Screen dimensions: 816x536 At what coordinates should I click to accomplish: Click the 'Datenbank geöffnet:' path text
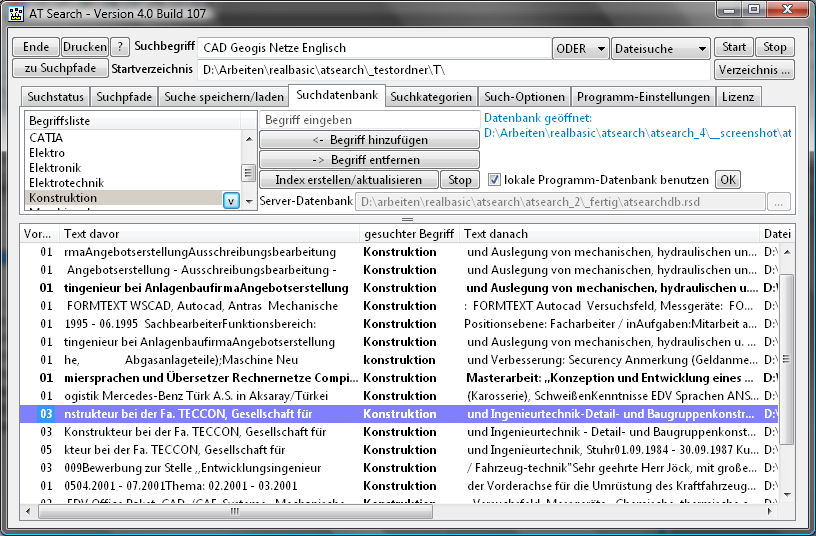tap(638, 125)
